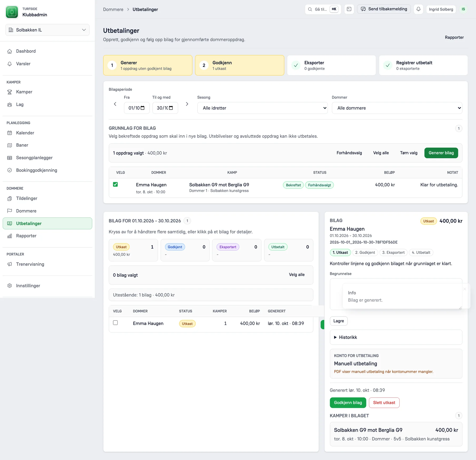Approve voucher with Godkjenn bilag
This screenshot has height=460, width=476.
[x=348, y=403]
